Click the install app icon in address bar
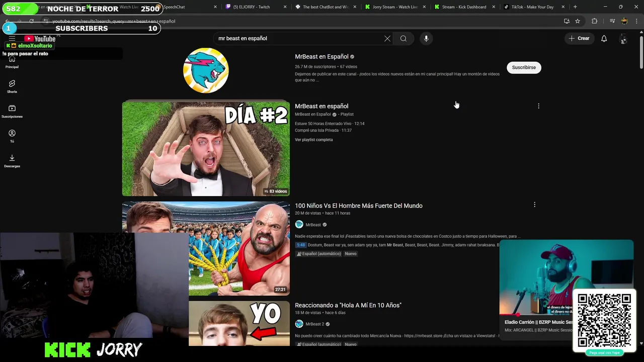The image size is (644, 362). click(x=567, y=21)
